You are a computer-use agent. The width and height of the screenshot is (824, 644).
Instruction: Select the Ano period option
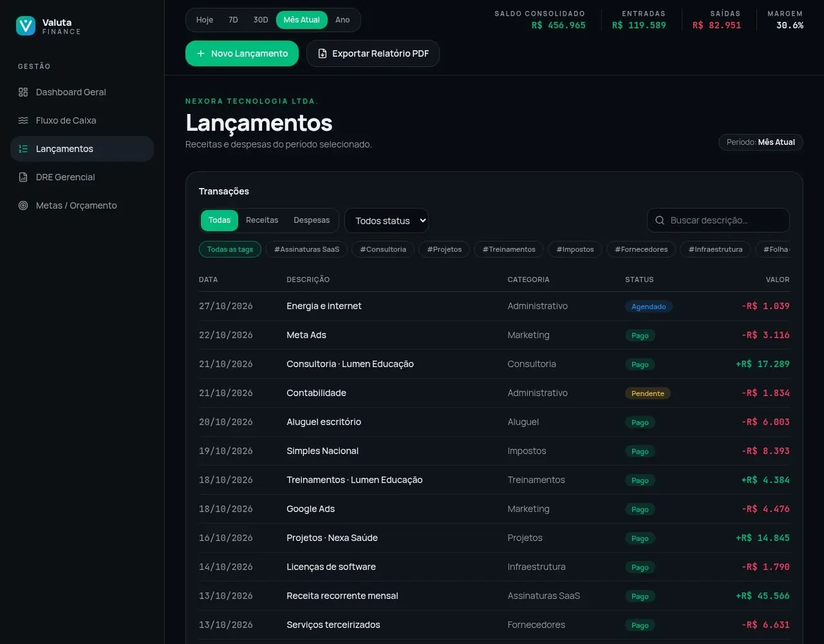[x=342, y=20]
